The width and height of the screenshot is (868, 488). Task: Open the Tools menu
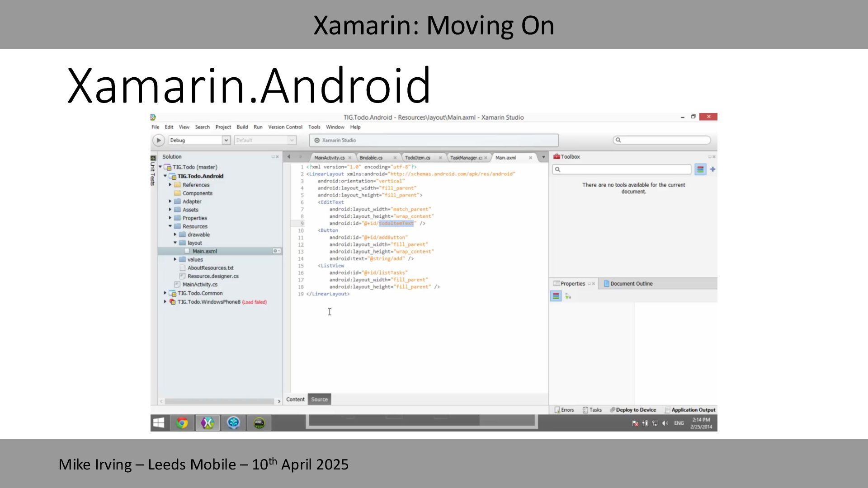(314, 127)
